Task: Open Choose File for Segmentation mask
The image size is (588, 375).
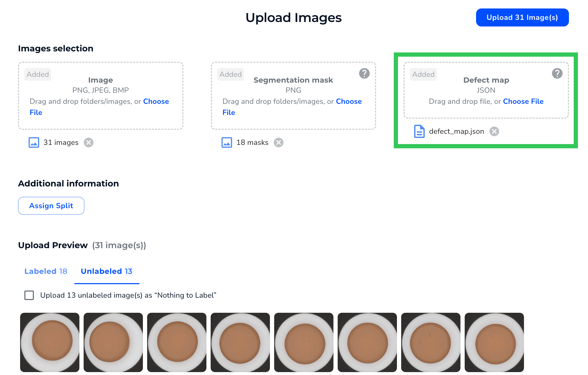Action: [349, 101]
